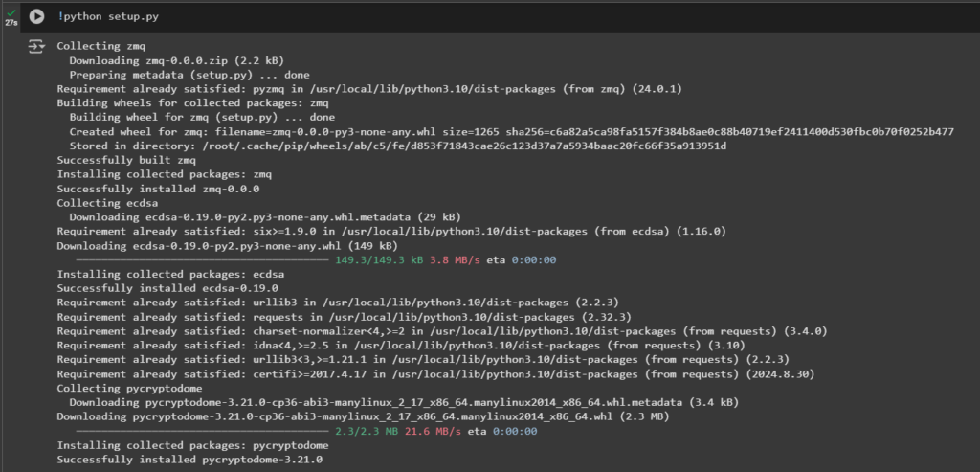The height and width of the screenshot is (472, 980).
Task: Click the Collecting zmq output line
Action: [101, 46]
